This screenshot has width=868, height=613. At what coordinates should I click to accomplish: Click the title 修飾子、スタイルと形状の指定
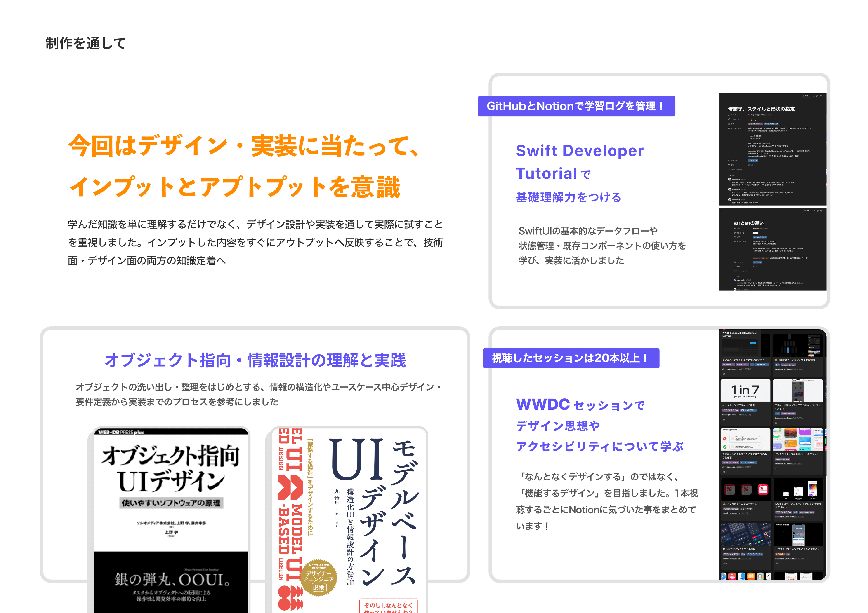click(761, 109)
